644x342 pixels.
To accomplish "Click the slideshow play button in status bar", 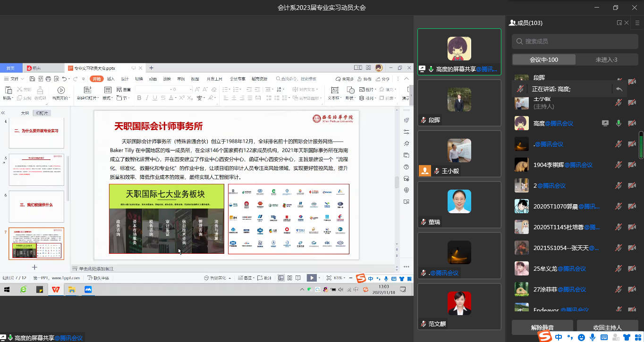I will click(311, 278).
